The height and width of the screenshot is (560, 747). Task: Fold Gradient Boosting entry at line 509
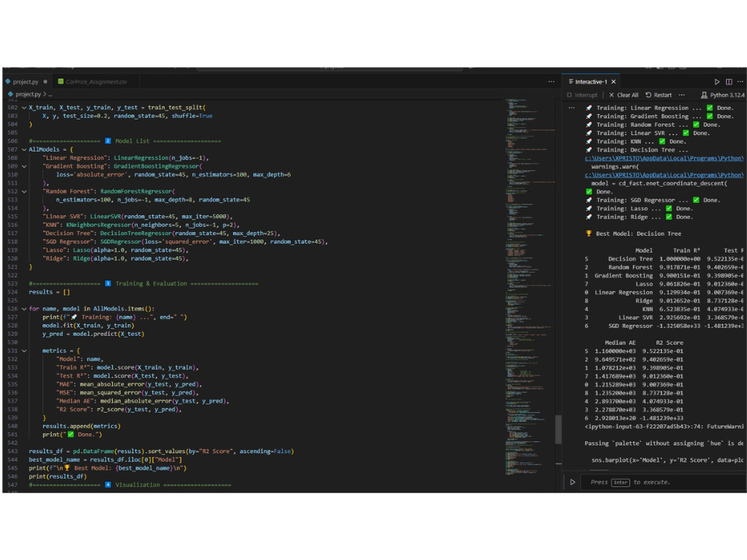click(x=24, y=167)
